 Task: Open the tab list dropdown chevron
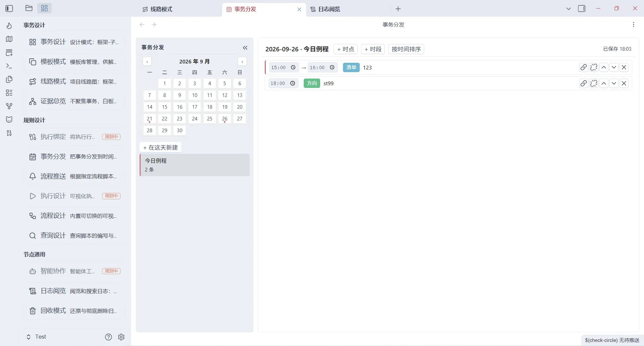pos(568,9)
